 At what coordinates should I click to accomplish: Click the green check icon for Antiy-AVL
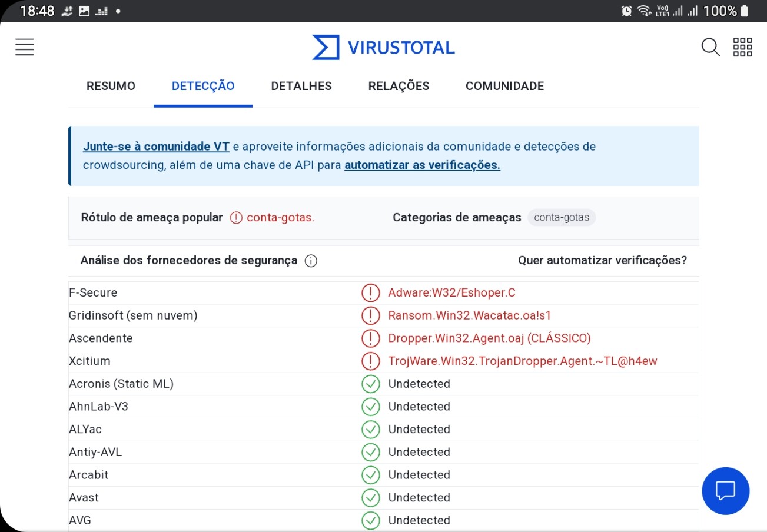(370, 452)
